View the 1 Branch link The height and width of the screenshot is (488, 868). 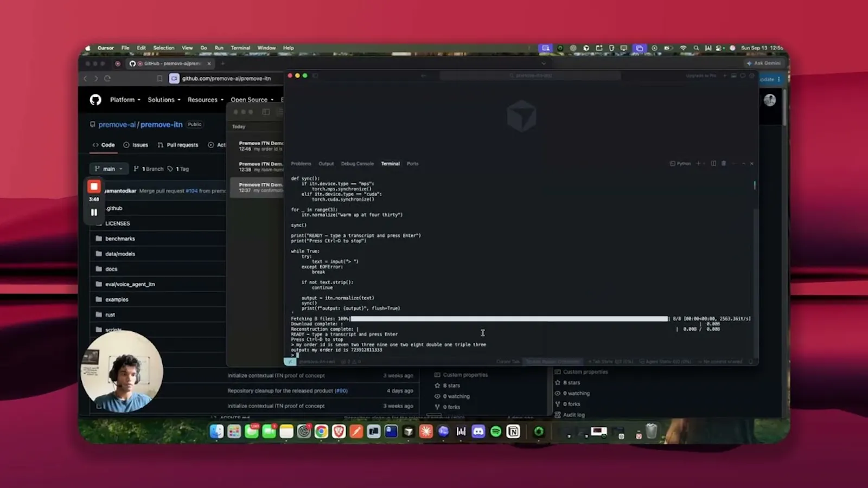point(149,169)
